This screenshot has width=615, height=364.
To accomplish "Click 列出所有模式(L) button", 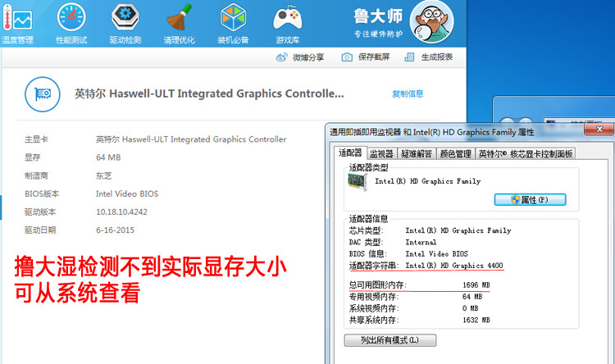I will pyautogui.click(x=389, y=340).
